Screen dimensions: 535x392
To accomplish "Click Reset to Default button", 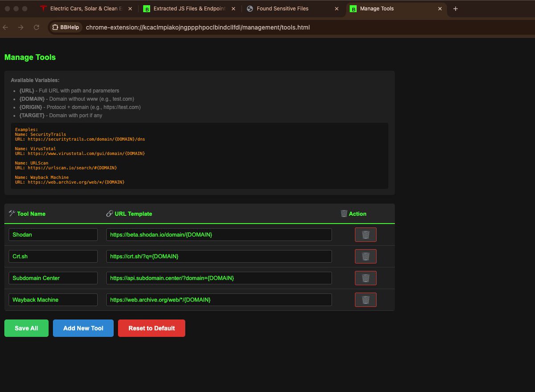I will pyautogui.click(x=152, y=328).
